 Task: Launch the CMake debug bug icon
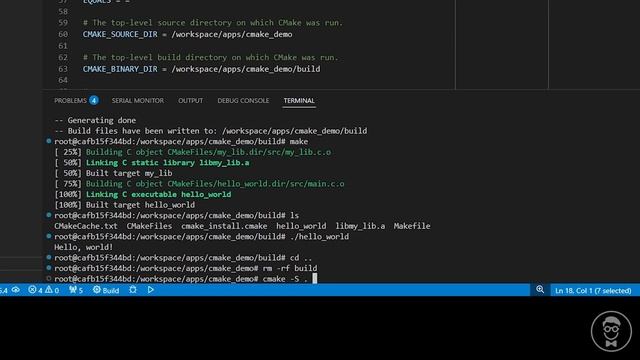[133, 290]
